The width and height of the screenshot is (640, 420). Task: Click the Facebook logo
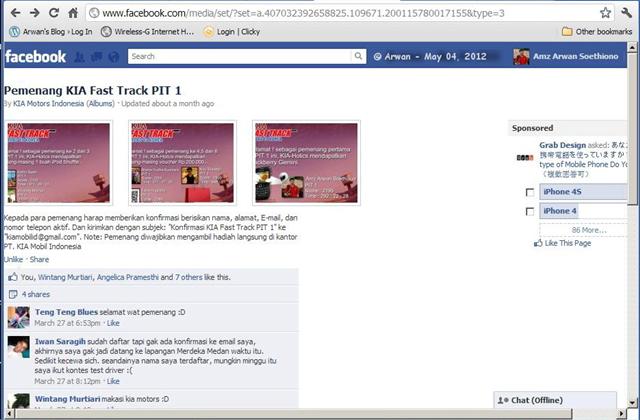[36, 56]
